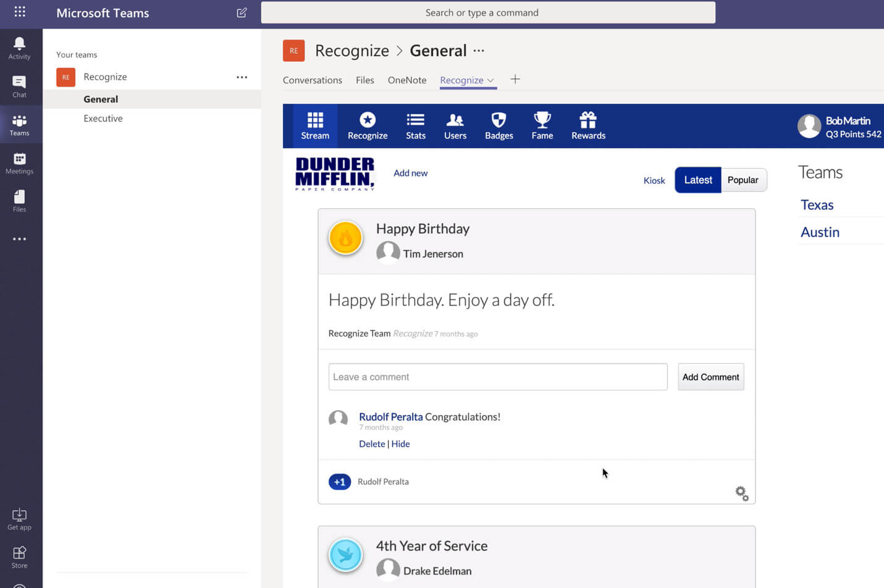Viewport: 884px width, 588px height.
Task: Click 4th Year of Service bird badge
Action: click(x=345, y=555)
